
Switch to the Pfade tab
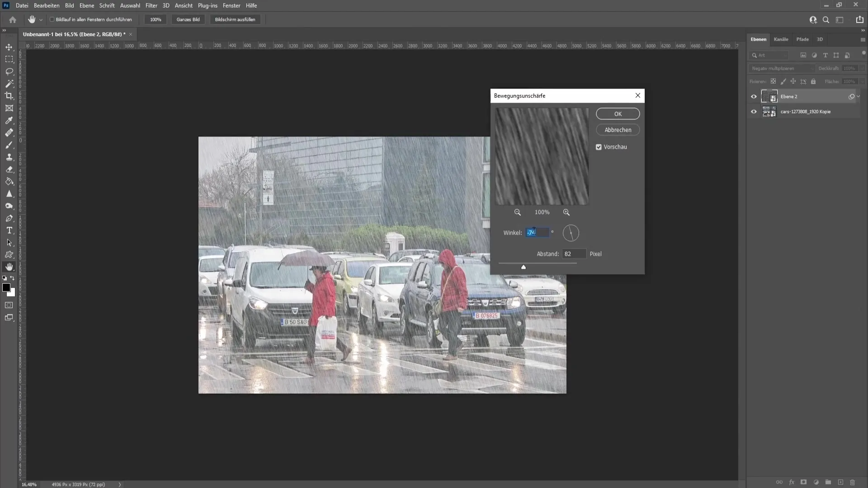click(x=802, y=39)
